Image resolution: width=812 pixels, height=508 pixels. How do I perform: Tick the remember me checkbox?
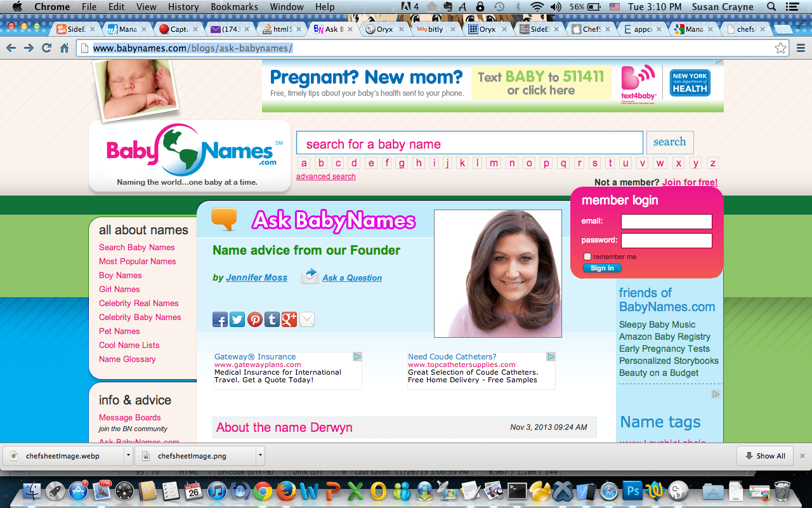point(587,257)
